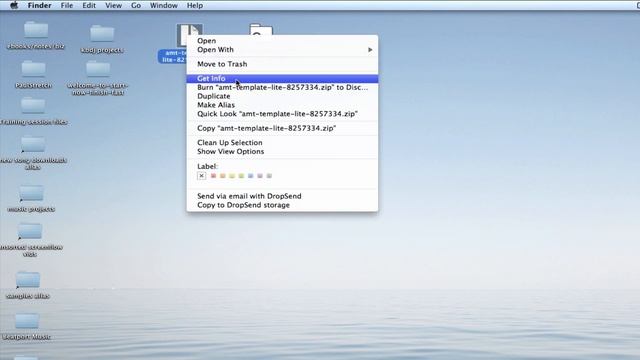
Task: Select the ebooks notes biz folder
Action: tap(36, 31)
